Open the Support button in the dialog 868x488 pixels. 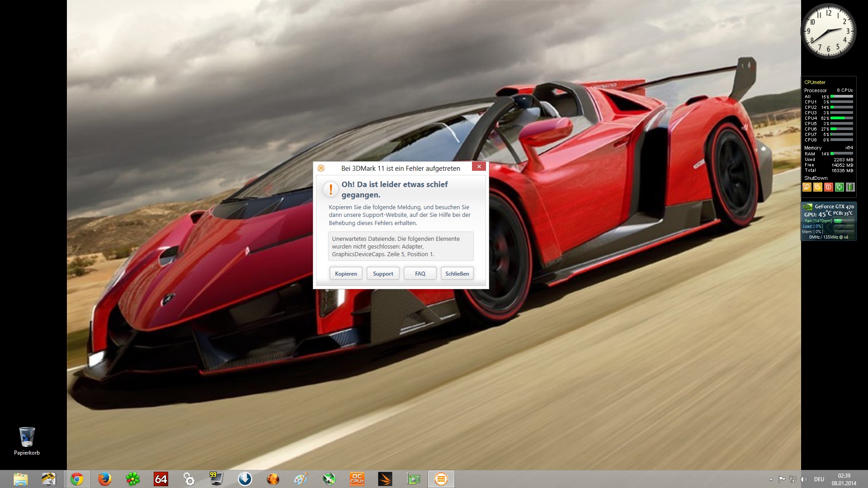pyautogui.click(x=383, y=273)
